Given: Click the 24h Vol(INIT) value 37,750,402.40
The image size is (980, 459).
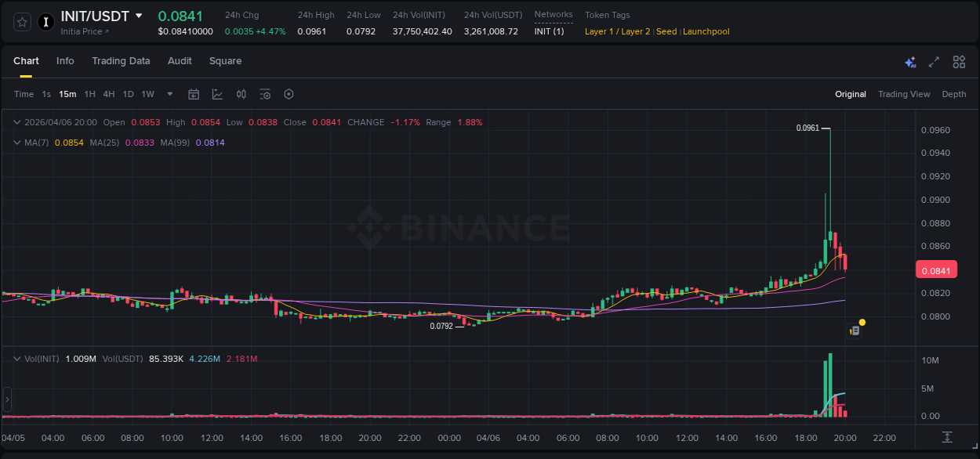Looking at the screenshot, I should tap(423, 31).
